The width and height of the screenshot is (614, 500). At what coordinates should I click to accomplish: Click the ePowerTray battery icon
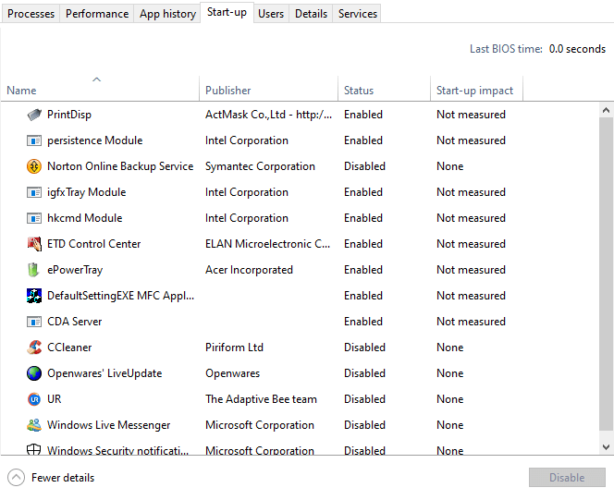click(x=34, y=270)
